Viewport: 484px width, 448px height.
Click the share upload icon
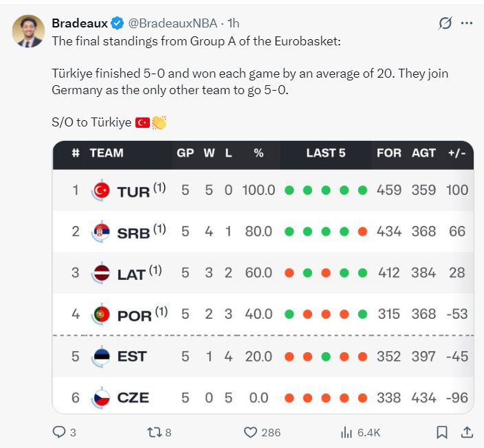point(466,432)
